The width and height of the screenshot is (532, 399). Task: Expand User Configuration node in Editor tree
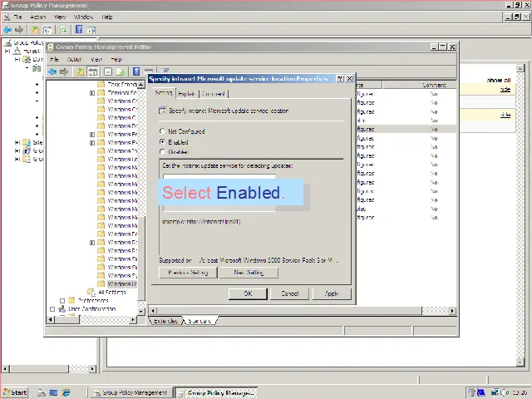52,309
